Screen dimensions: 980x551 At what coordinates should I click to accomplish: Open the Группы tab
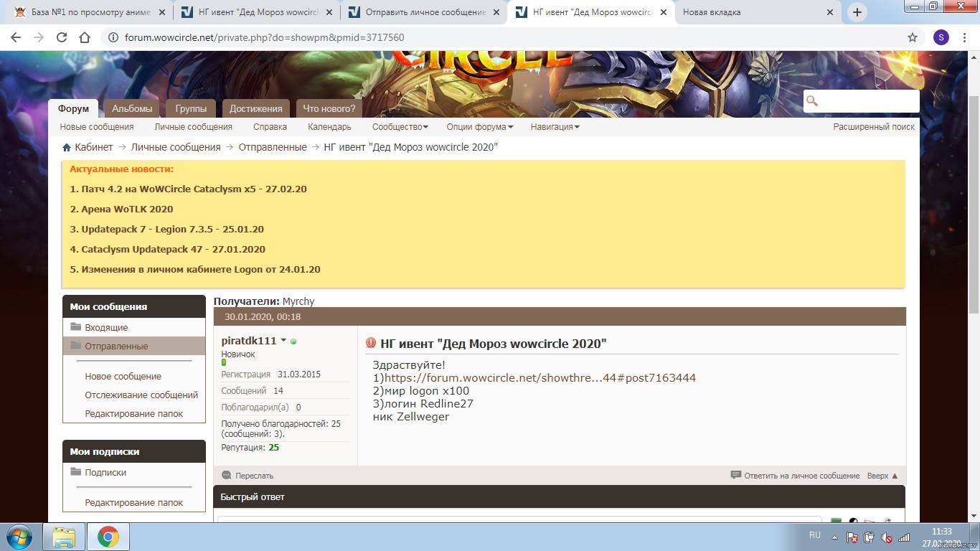[191, 108]
